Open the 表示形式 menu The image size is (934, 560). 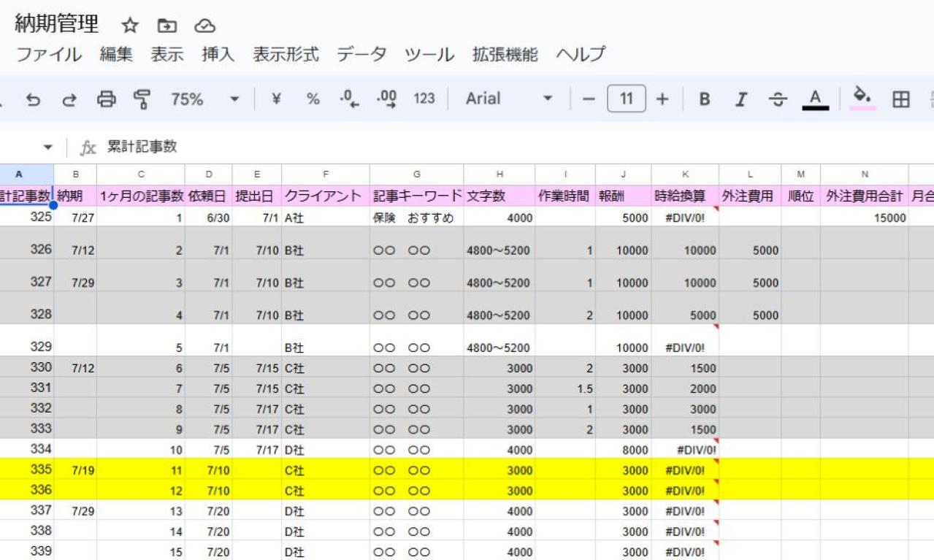286,55
